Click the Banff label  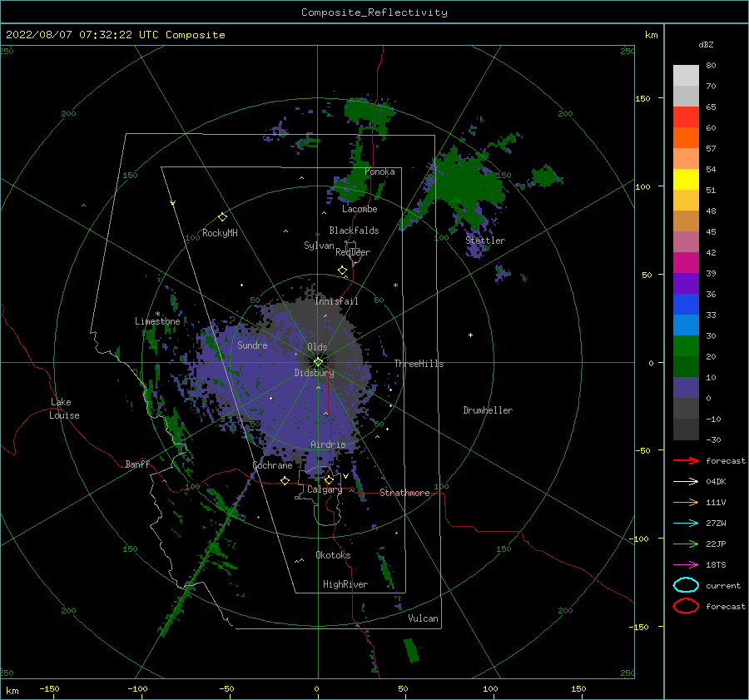click(137, 464)
